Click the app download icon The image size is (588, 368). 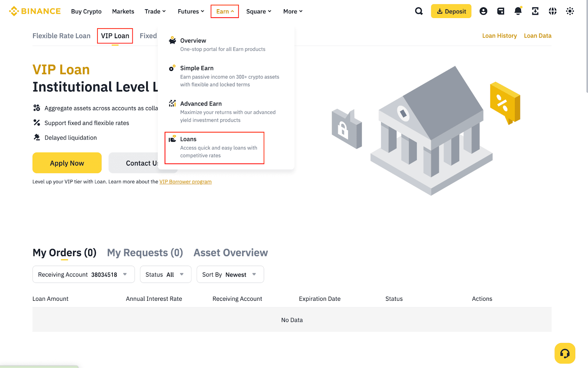pos(535,11)
